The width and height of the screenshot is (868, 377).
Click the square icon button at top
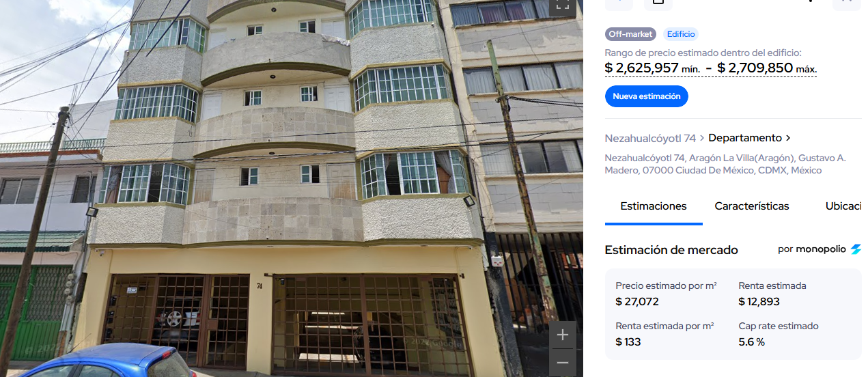point(658,3)
